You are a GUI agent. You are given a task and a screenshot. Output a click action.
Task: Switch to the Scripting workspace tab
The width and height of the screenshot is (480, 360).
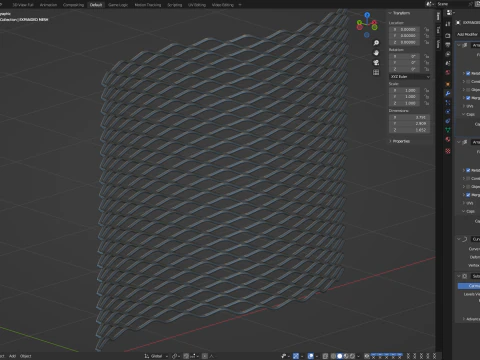pyautogui.click(x=175, y=5)
